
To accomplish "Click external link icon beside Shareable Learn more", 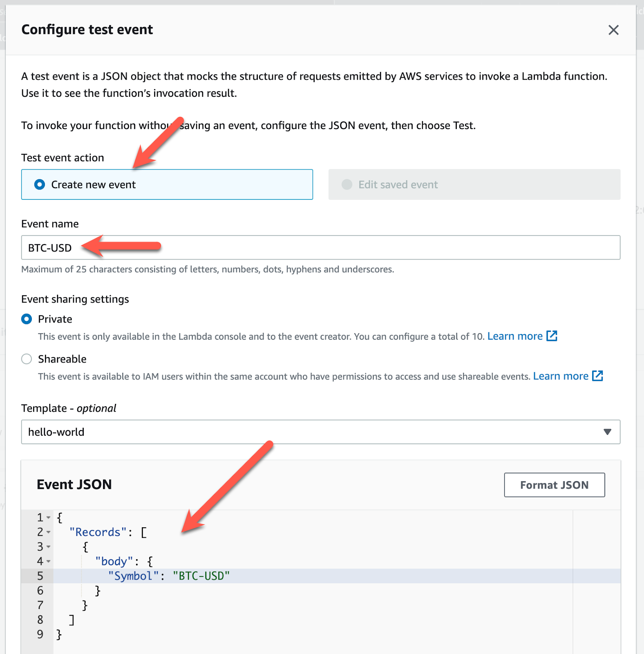I will (x=597, y=376).
